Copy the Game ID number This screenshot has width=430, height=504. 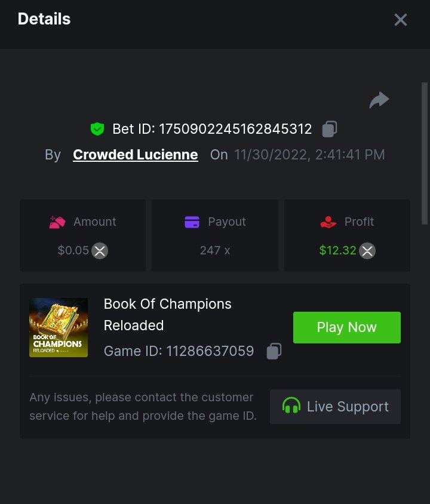(274, 351)
